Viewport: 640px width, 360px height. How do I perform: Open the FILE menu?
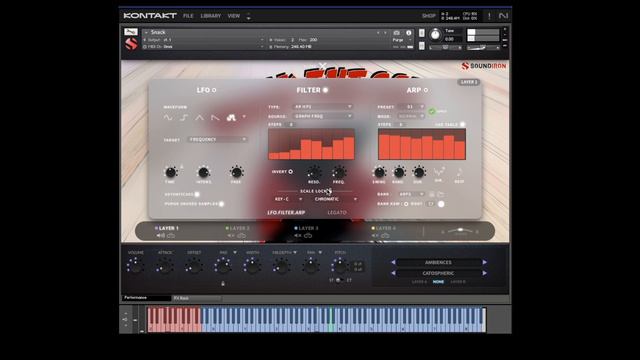pyautogui.click(x=188, y=16)
